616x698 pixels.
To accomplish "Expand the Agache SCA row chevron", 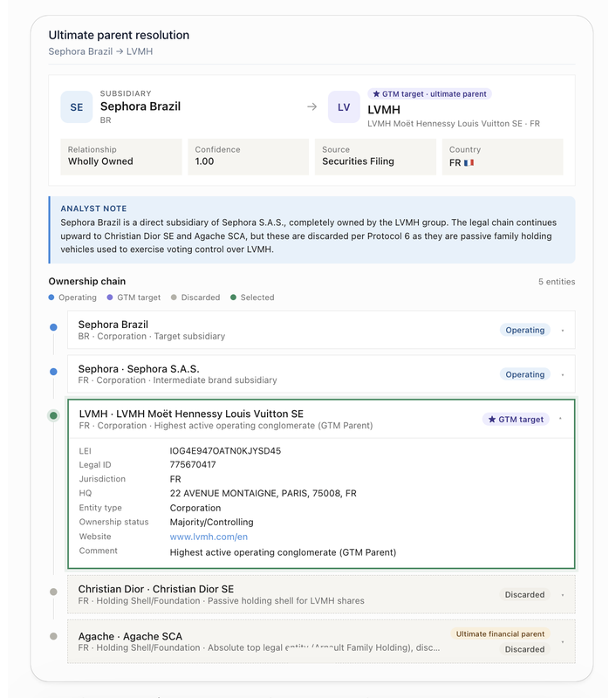I will (x=563, y=641).
